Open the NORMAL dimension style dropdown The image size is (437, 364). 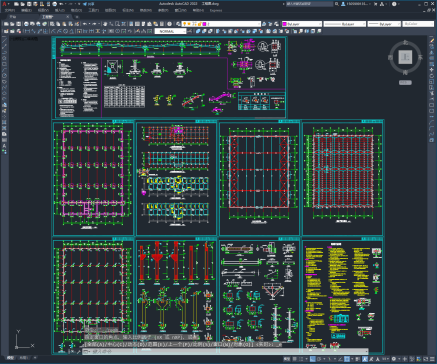[170, 31]
